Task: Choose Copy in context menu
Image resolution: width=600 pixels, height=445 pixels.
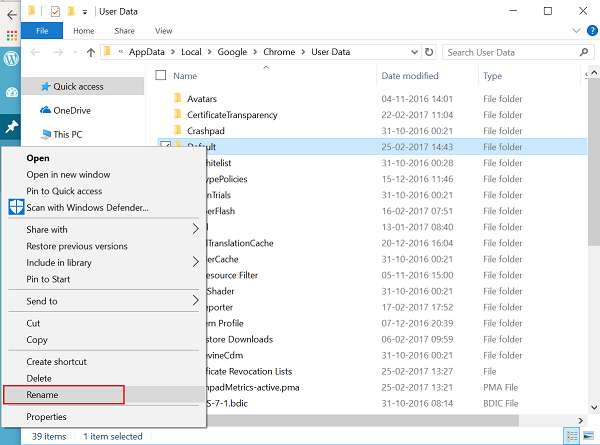Action: coord(37,340)
